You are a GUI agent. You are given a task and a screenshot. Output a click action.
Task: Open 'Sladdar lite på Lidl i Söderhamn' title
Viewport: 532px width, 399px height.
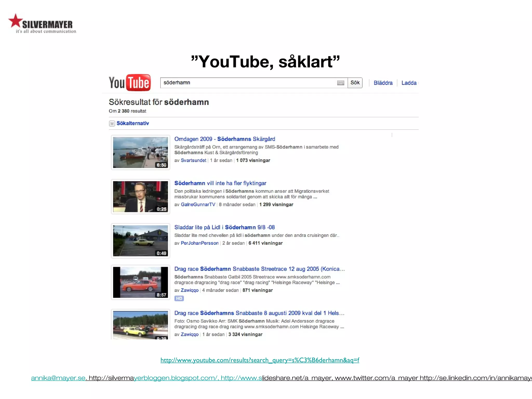[x=224, y=227]
